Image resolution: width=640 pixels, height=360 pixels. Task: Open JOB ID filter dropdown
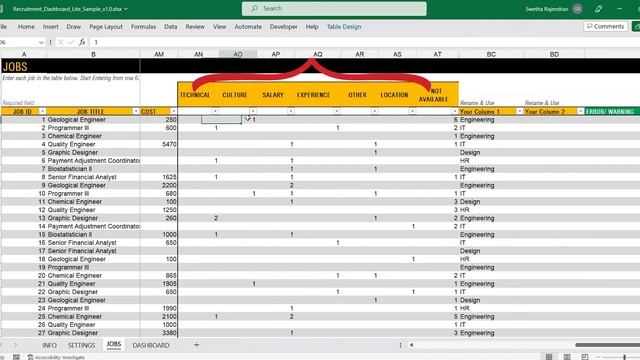point(42,111)
